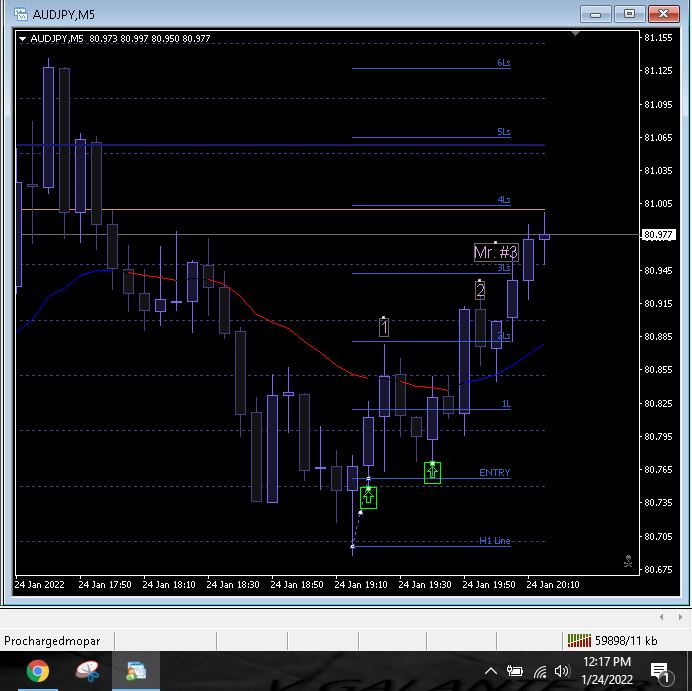Viewport: 692px width, 691px height.
Task: Click the ENTRY line label
Action: tap(494, 473)
